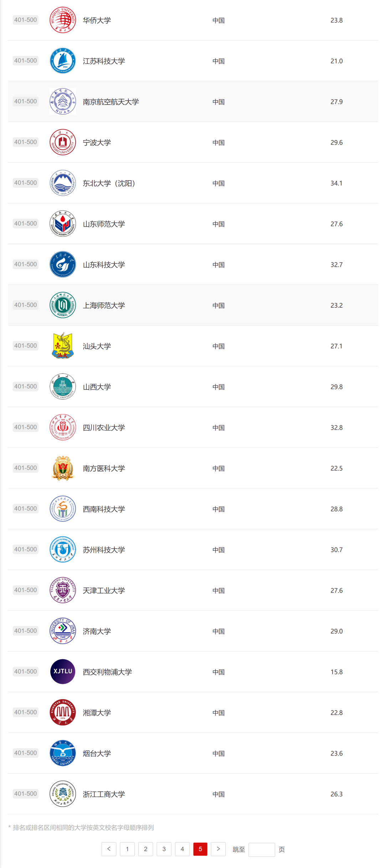The height and width of the screenshot is (868, 385).
Task: Click the Huaqiao University logo
Action: pos(63,20)
